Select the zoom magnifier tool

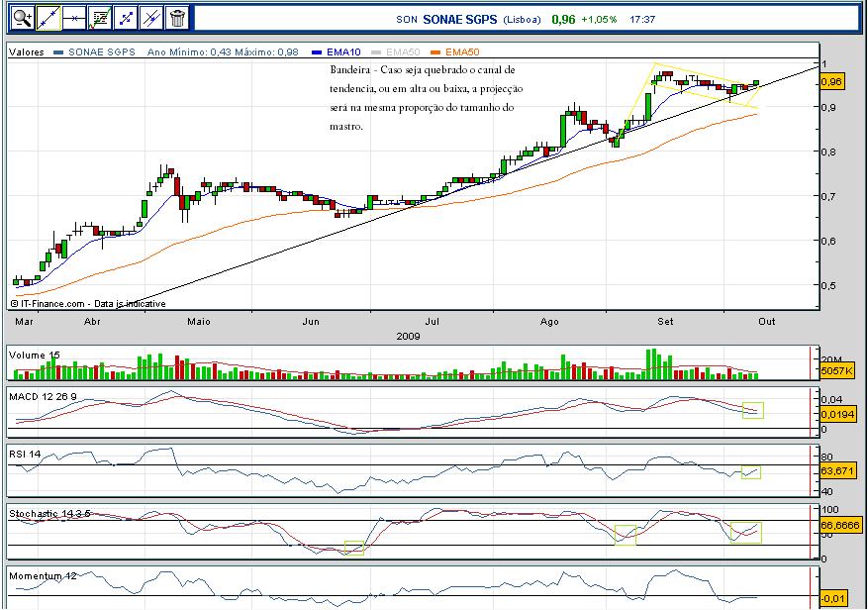(23, 19)
